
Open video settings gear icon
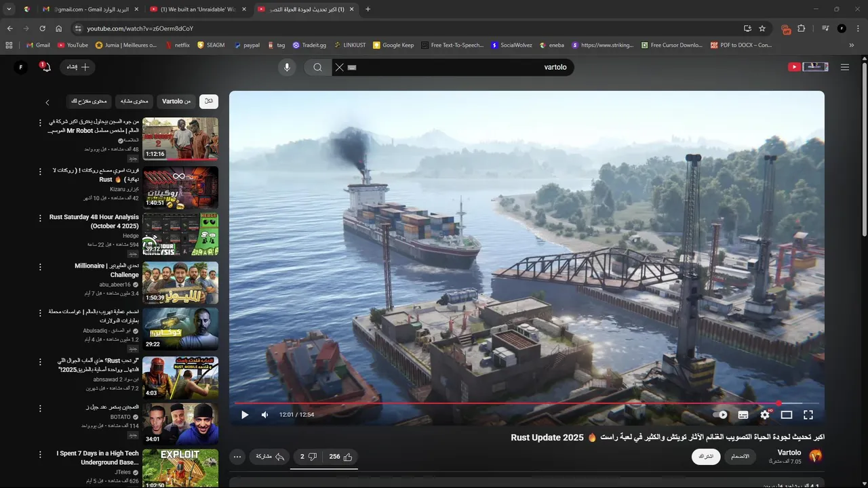(x=765, y=415)
